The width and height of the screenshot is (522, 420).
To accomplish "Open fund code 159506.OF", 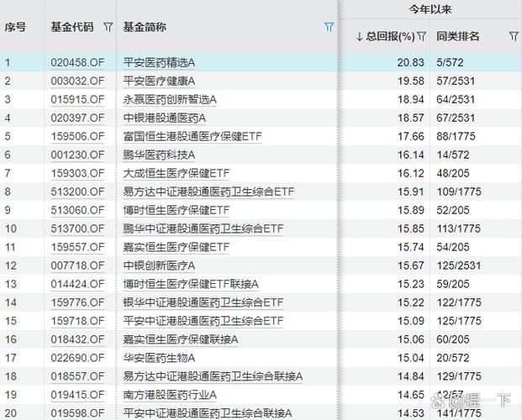I will point(77,136).
